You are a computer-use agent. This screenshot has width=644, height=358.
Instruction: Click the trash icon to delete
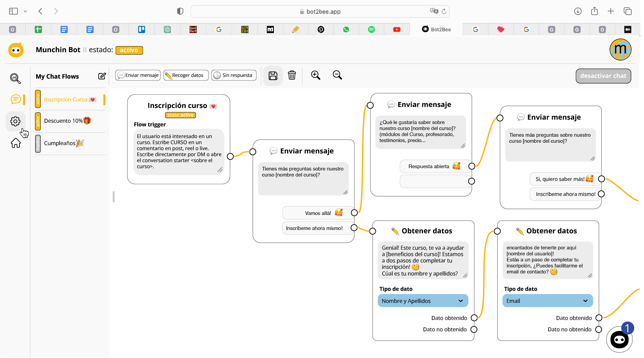point(292,75)
